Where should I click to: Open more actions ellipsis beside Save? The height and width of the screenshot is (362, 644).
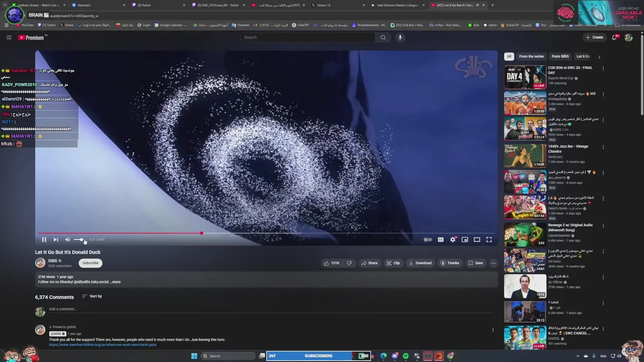point(493,263)
